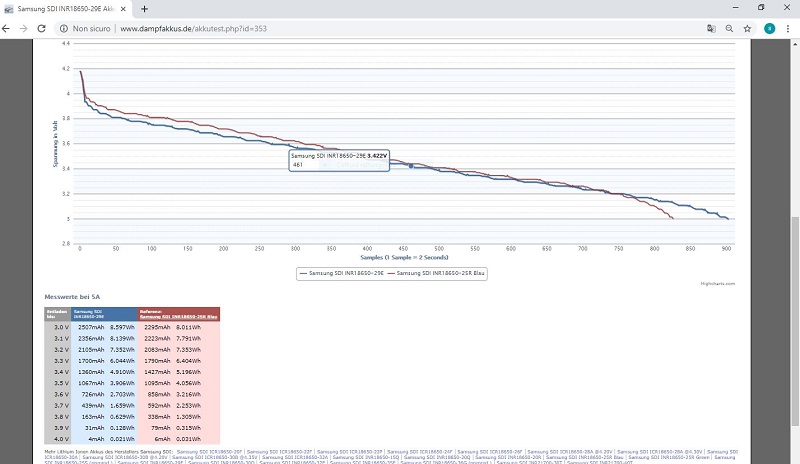Viewport: 800px width, 464px height.
Task: Click the 1700mAh value in 3.3 V row
Action: (x=91, y=361)
